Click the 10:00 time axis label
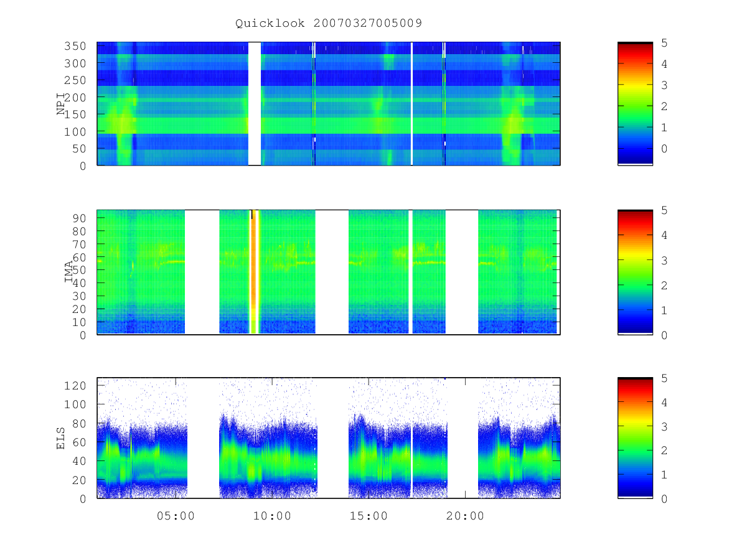This screenshot has height=560, width=747. coord(272,516)
